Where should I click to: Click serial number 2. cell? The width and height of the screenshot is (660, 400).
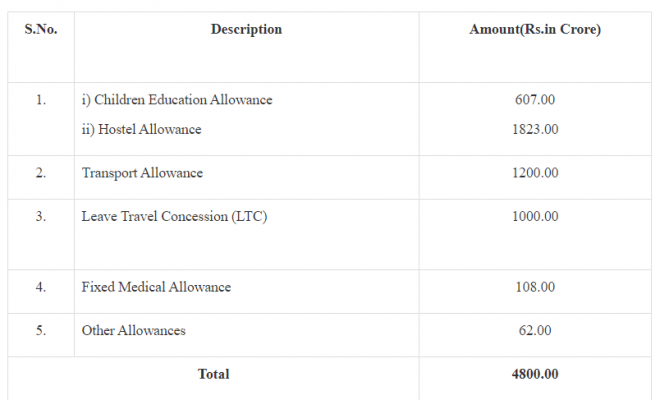41,173
